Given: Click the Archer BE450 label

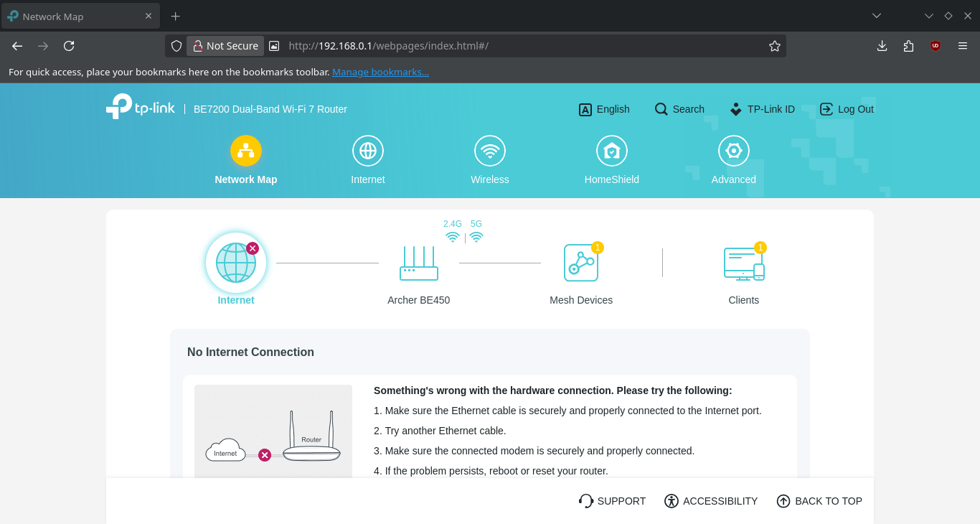Looking at the screenshot, I should pyautogui.click(x=419, y=300).
